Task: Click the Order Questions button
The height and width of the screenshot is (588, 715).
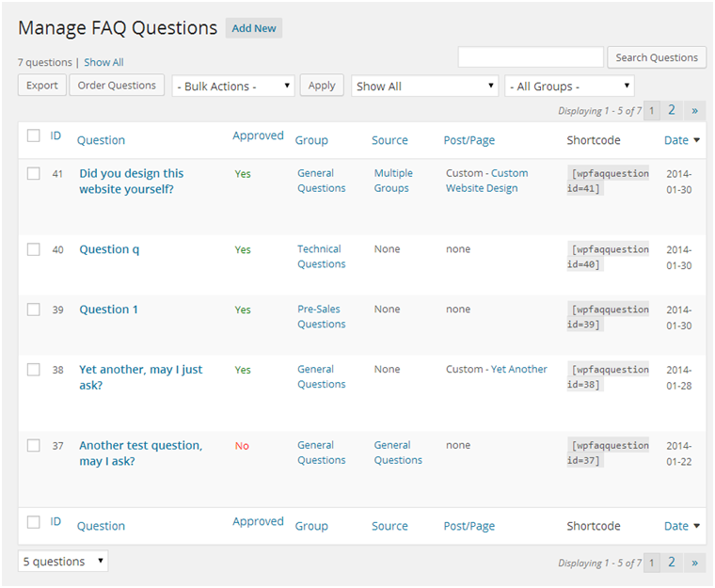Action: [x=117, y=86]
